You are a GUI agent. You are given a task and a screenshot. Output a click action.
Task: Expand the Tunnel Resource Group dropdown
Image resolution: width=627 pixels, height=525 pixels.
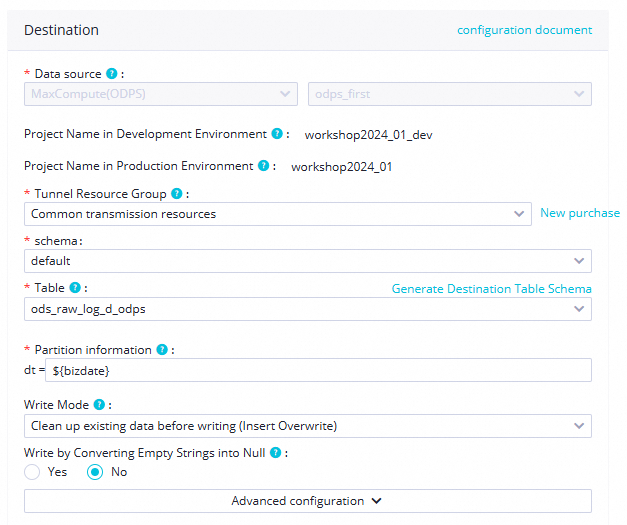pyautogui.click(x=277, y=214)
